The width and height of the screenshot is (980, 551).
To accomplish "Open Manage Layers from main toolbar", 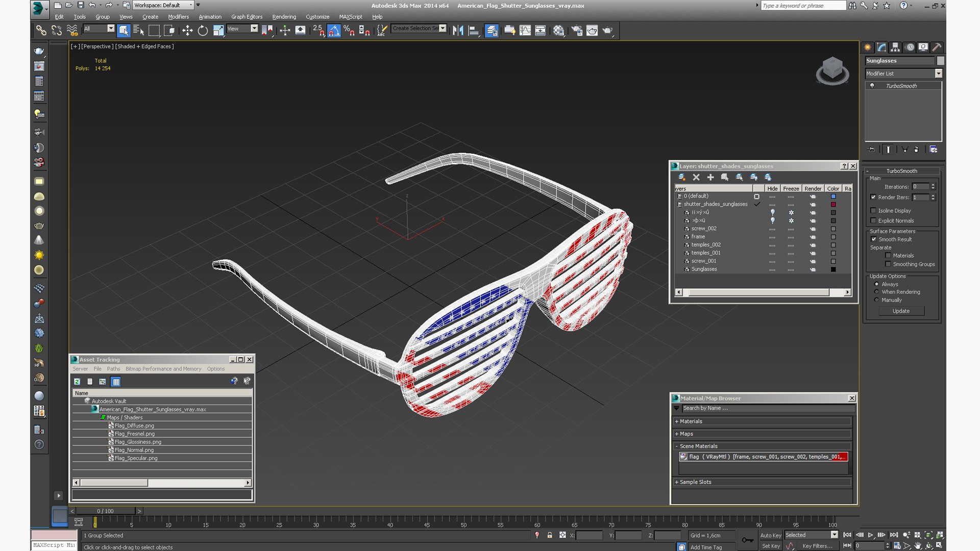I will [492, 31].
